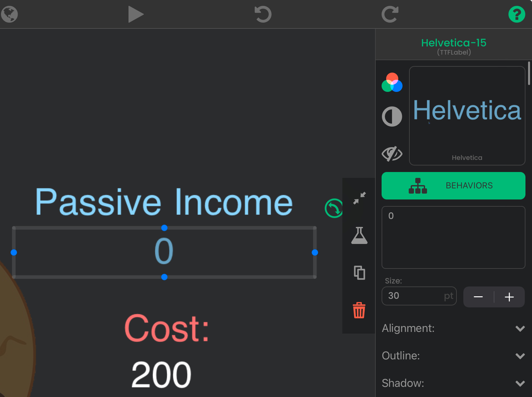Edit the font size field showing 30

(x=419, y=296)
